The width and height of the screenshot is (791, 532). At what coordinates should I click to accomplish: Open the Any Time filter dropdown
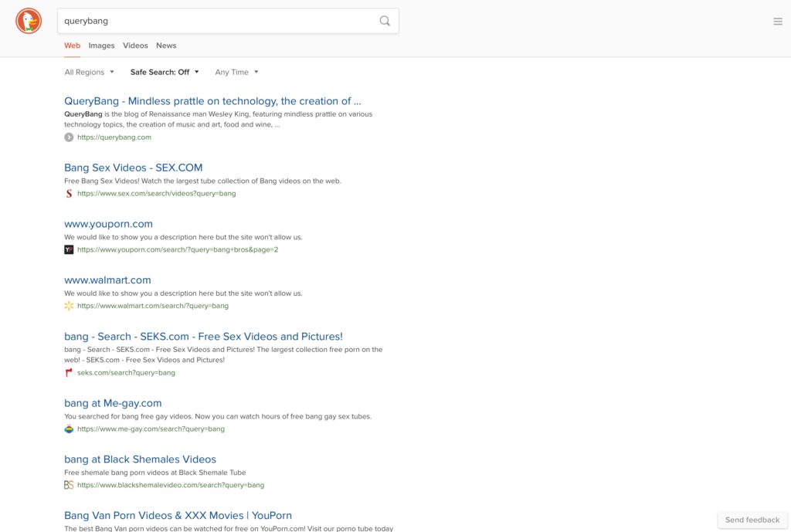[x=236, y=72]
